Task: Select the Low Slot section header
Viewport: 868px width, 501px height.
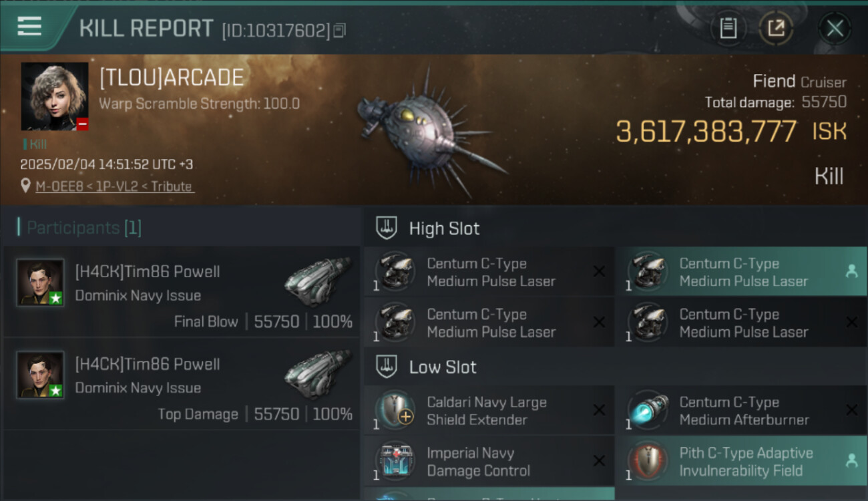Action: coord(443,367)
